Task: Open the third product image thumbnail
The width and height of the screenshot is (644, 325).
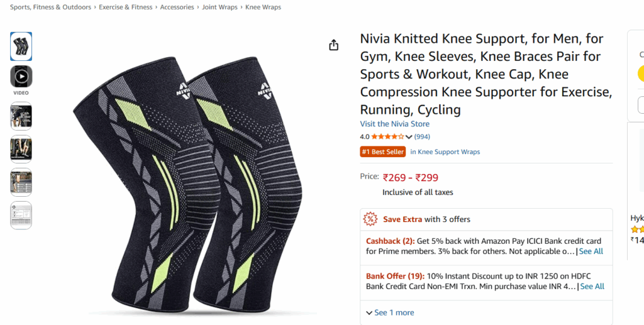Action: point(21,116)
